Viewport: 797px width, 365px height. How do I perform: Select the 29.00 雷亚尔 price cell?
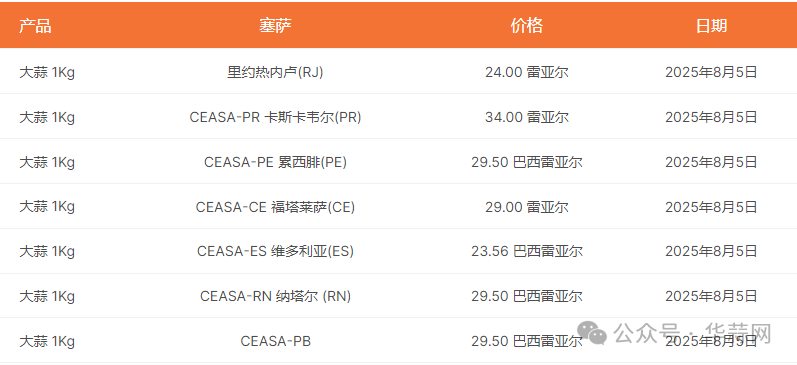pyautogui.click(x=527, y=207)
